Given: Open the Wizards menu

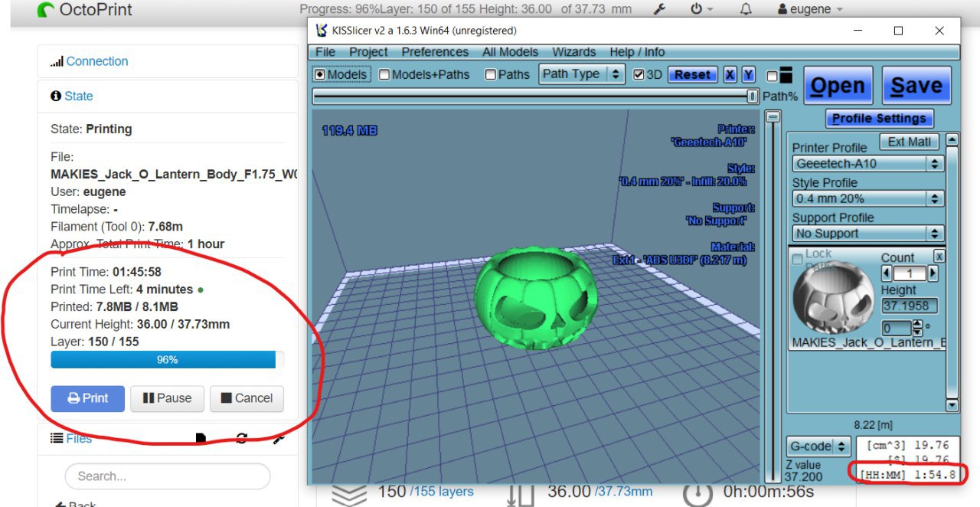Looking at the screenshot, I should tap(573, 52).
